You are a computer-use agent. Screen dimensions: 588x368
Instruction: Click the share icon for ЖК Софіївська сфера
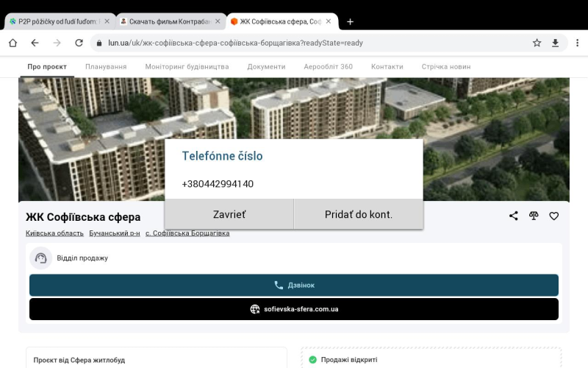coord(514,216)
